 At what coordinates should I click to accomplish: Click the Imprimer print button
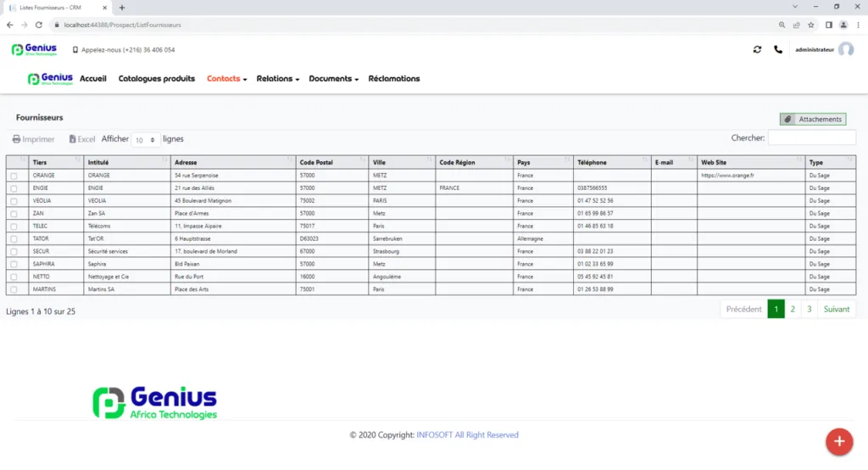click(34, 139)
